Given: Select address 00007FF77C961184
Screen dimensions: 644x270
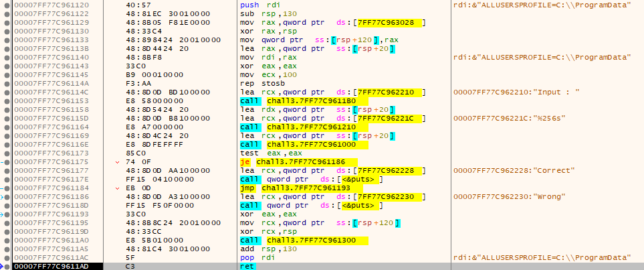Looking at the screenshot, I should coord(51,188).
